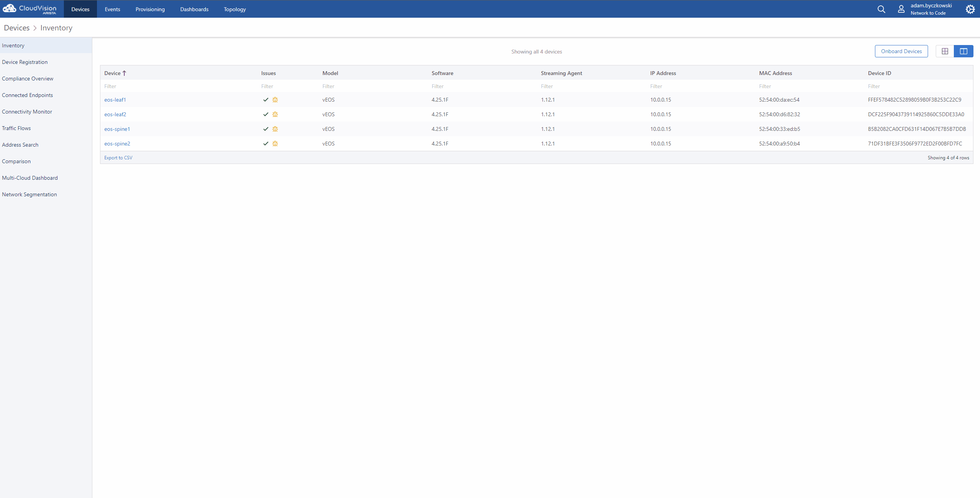
Task: Open the Topology tab
Action: point(235,9)
